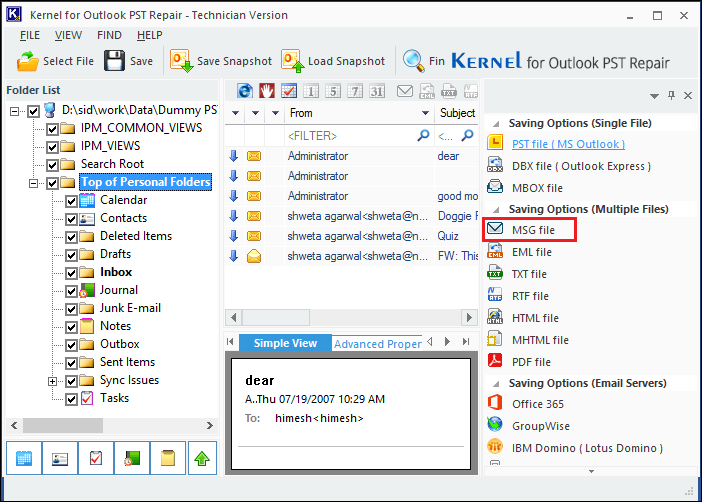Open the first column header dropdown
The height and width of the screenshot is (502, 702).
235,113
